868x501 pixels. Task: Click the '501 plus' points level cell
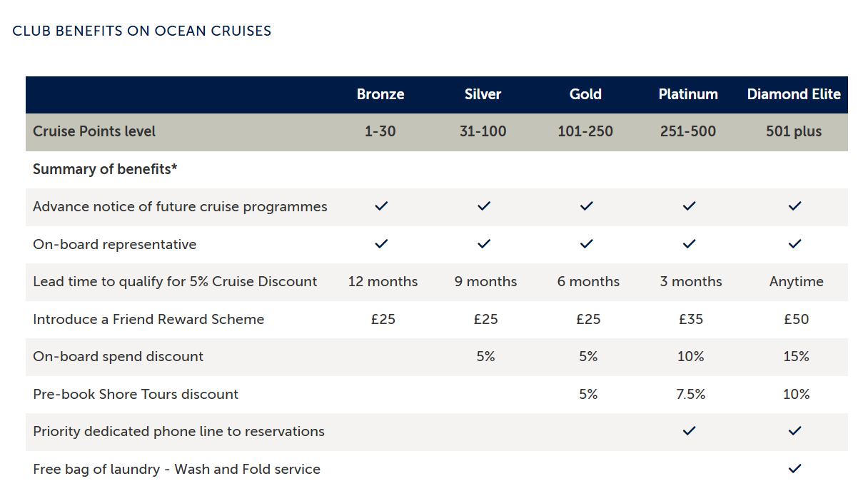(794, 131)
